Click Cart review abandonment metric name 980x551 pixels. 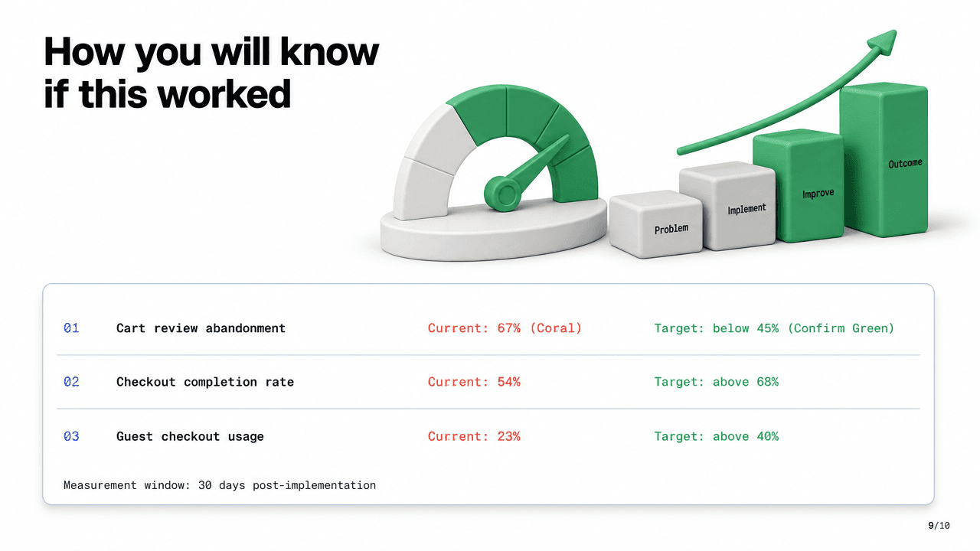[x=201, y=328]
